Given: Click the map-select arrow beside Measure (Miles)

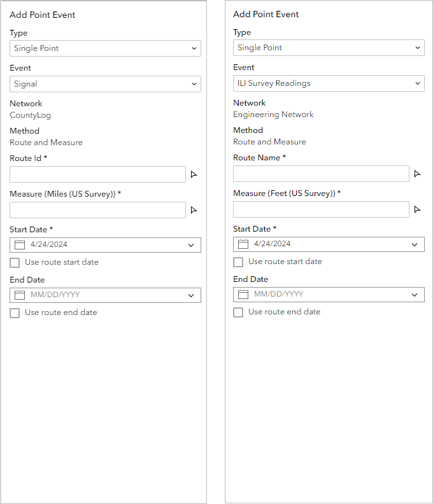Looking at the screenshot, I should tap(194, 210).
